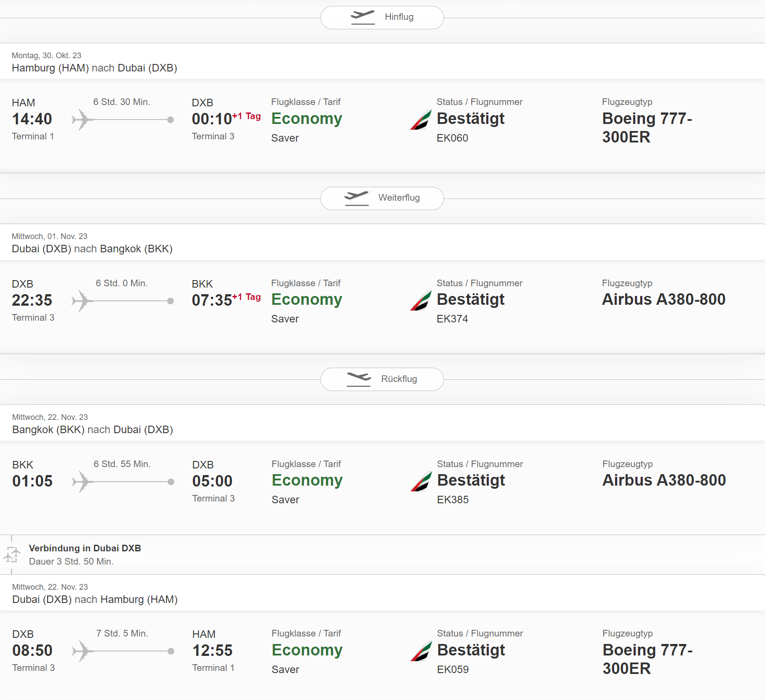Click the Hinflug takeoff plane icon
The image size is (765, 700).
(363, 17)
